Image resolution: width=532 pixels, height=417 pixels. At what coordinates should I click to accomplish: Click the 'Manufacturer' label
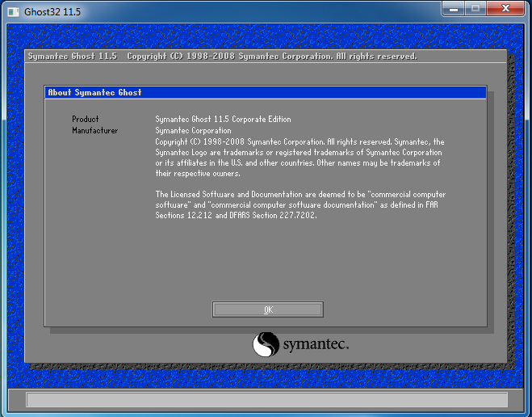click(95, 130)
